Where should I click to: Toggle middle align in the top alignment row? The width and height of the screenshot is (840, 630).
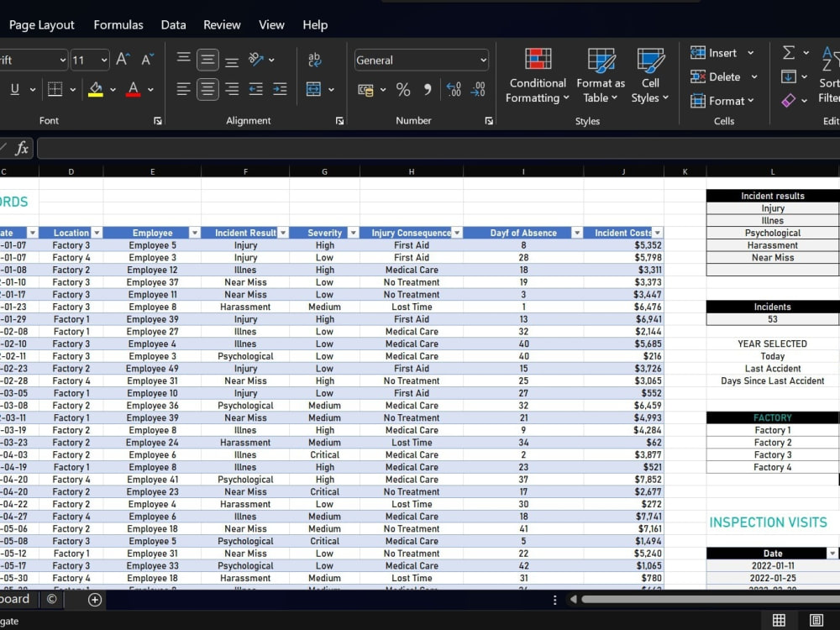click(x=207, y=60)
